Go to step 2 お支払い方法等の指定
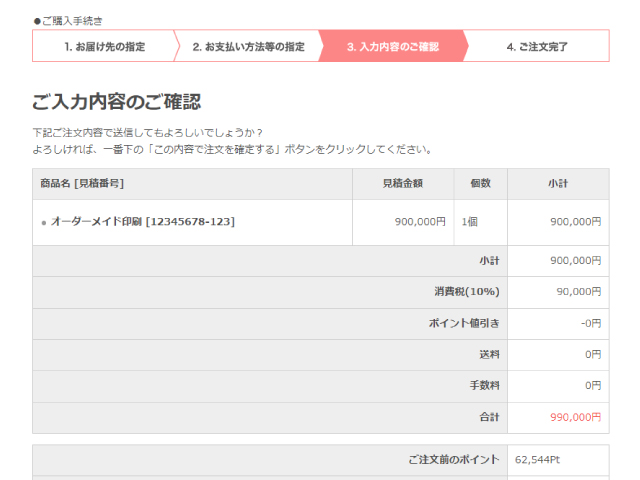The width and height of the screenshot is (640, 480). click(x=248, y=46)
